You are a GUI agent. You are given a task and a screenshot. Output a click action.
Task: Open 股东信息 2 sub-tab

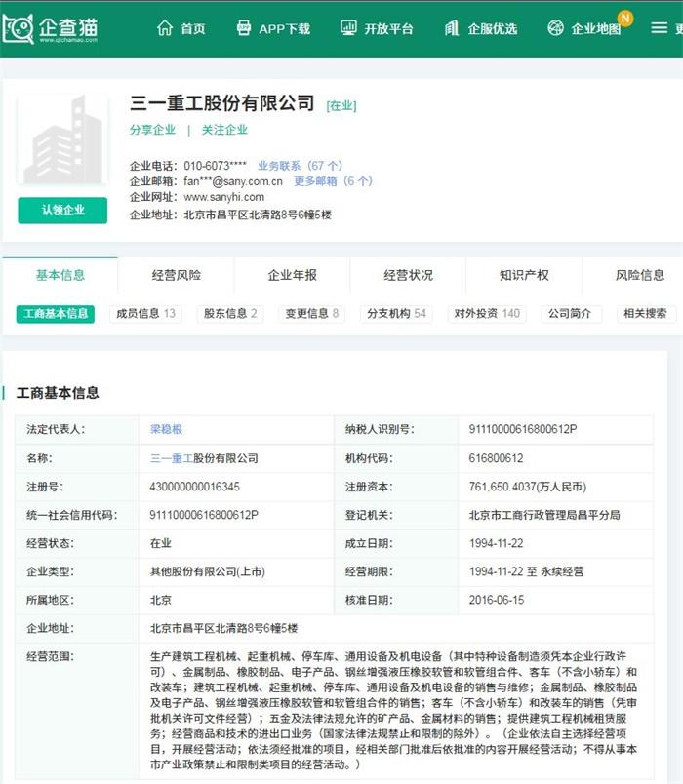tap(230, 313)
